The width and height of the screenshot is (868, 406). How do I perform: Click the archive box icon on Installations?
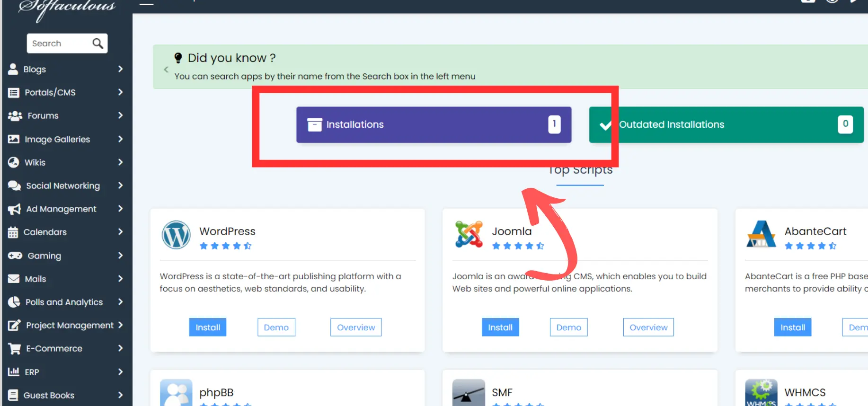315,124
